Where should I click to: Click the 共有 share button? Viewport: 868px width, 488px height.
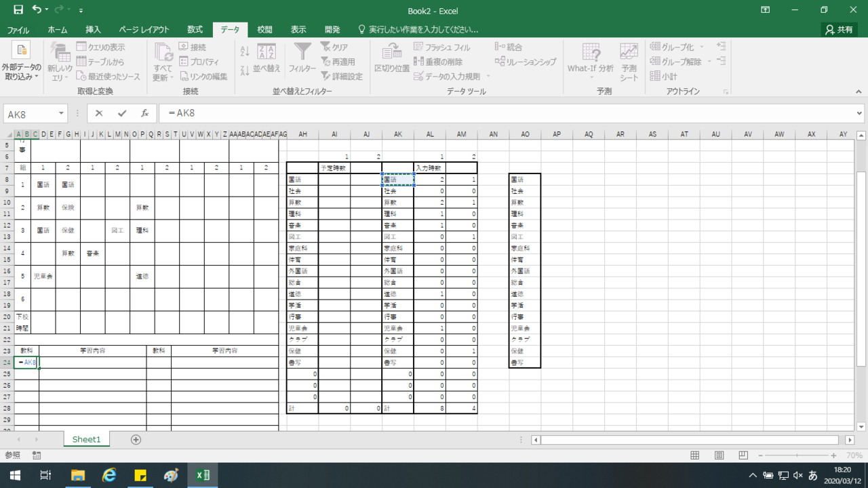pyautogui.click(x=839, y=30)
